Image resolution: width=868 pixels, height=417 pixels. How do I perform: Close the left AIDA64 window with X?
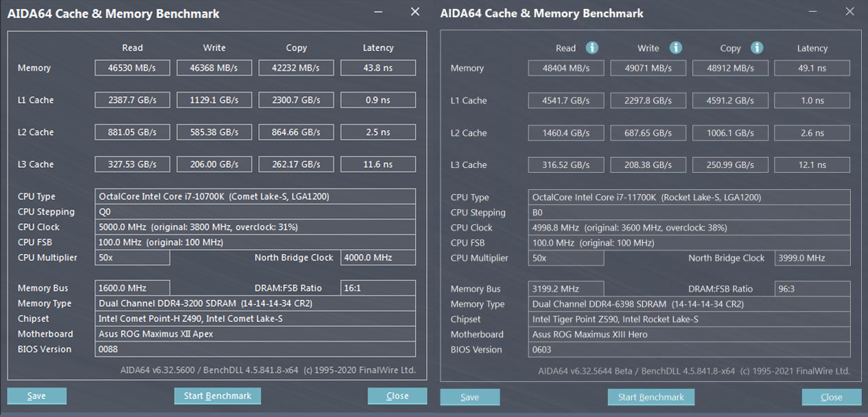click(415, 12)
